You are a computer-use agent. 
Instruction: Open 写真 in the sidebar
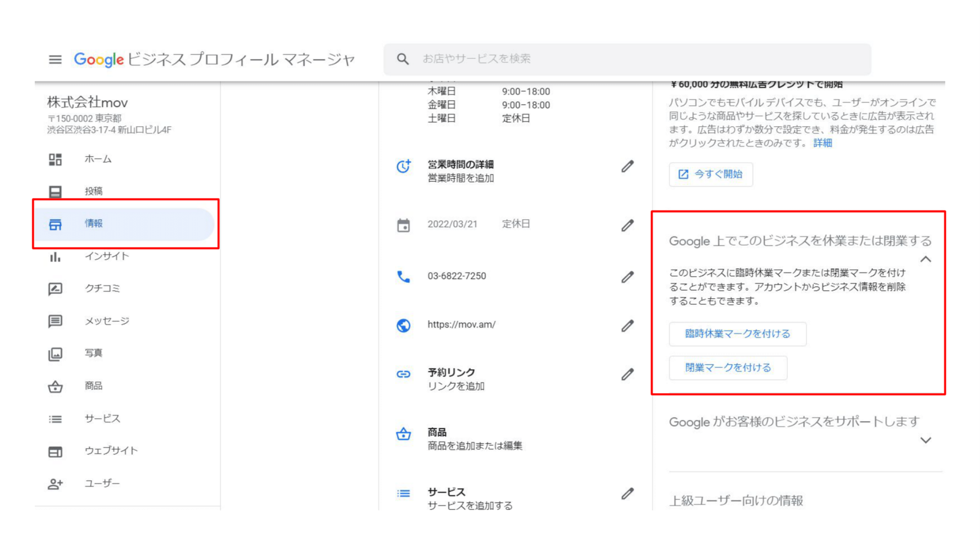coord(94,353)
